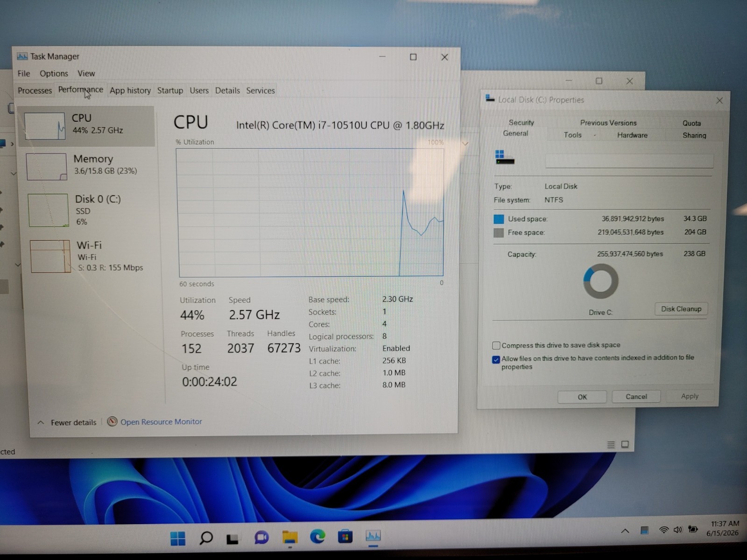Cancel the Properties dialog

[636, 397]
